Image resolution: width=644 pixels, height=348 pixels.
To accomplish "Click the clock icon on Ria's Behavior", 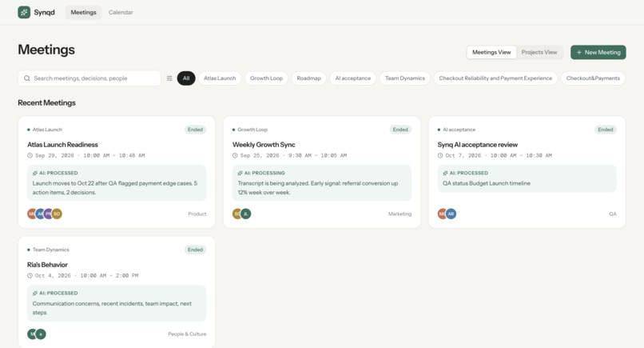I will point(30,276).
